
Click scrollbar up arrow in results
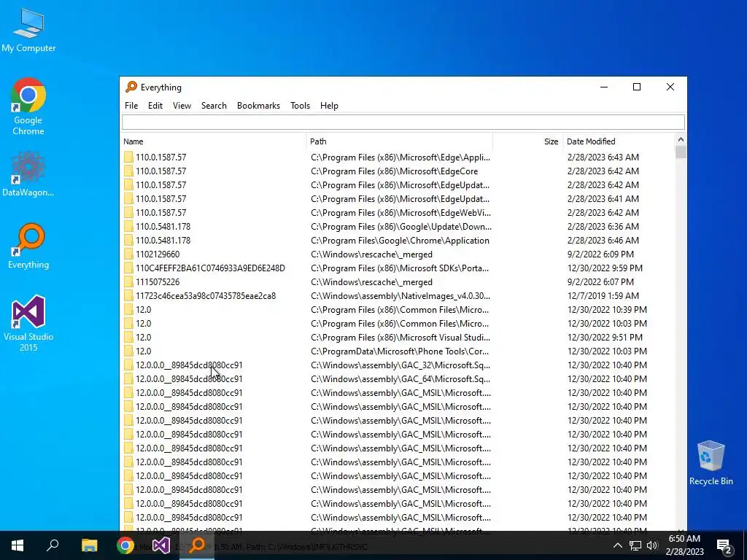(x=681, y=139)
